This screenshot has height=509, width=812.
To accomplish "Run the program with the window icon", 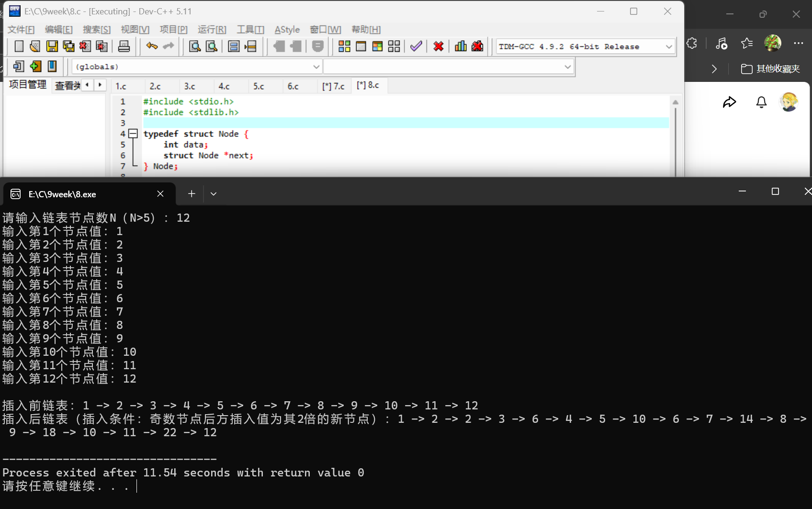I will 361,46.
